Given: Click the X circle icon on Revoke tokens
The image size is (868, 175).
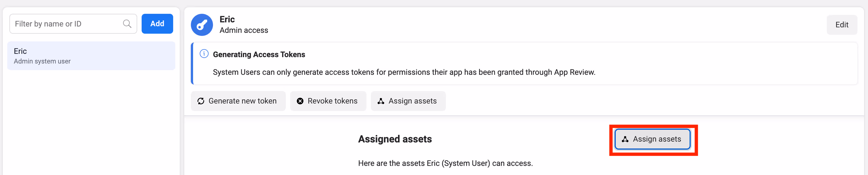Looking at the screenshot, I should [x=300, y=101].
